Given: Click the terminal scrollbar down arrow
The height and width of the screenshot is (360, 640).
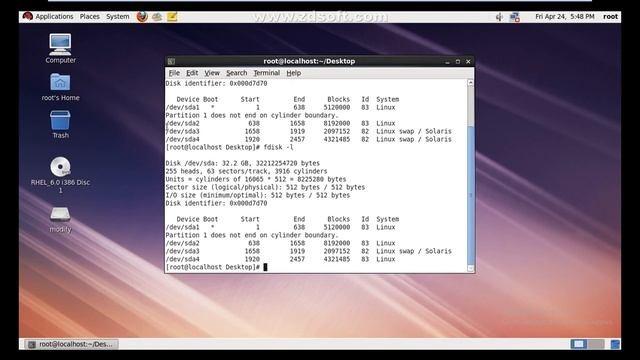Looking at the screenshot, I should pos(470,268).
